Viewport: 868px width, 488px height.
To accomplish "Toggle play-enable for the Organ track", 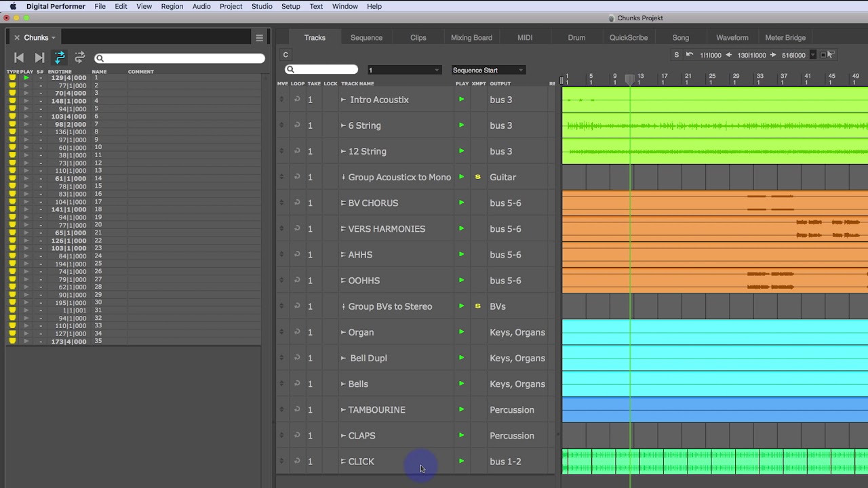I will (462, 332).
